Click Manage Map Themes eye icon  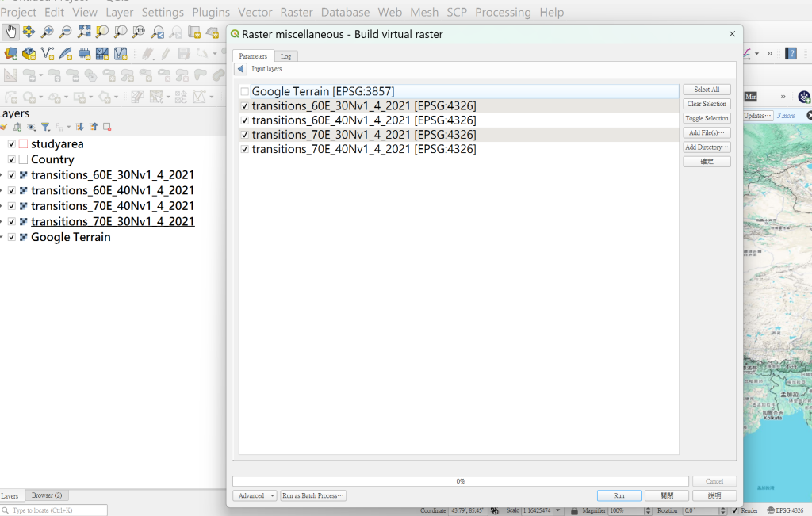(x=32, y=127)
